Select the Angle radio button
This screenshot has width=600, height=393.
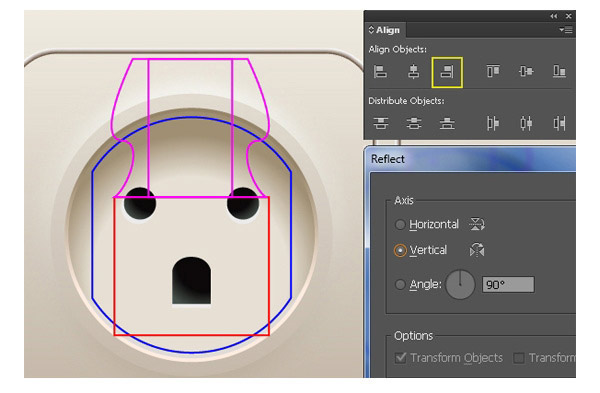400,284
